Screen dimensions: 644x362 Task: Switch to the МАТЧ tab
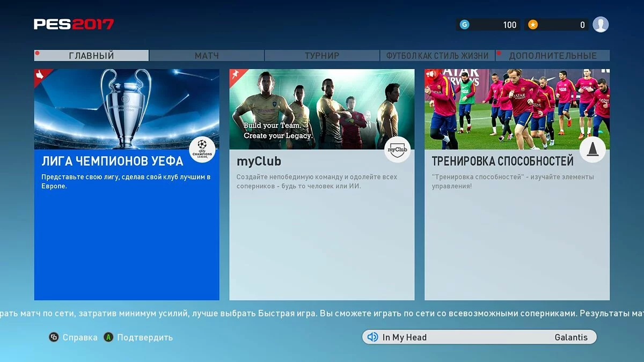click(207, 56)
